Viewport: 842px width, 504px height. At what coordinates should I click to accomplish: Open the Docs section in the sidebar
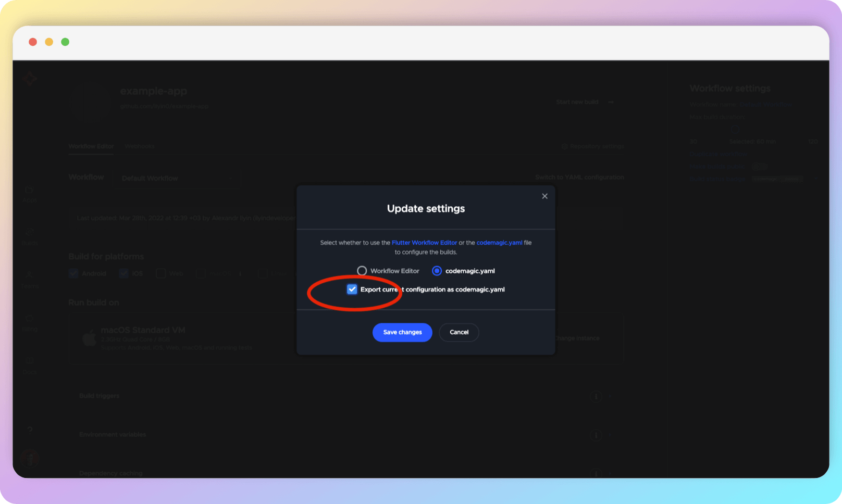click(x=30, y=364)
